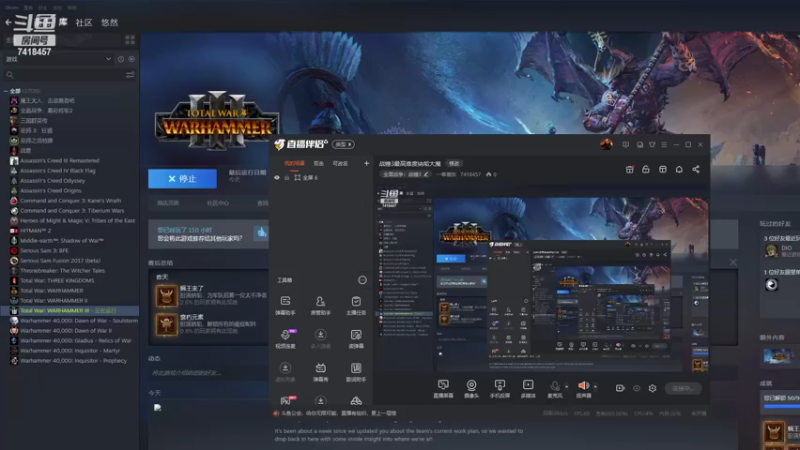Click the shirt skin icon in companion title bar
The image size is (800, 450).
pyautogui.click(x=652, y=145)
